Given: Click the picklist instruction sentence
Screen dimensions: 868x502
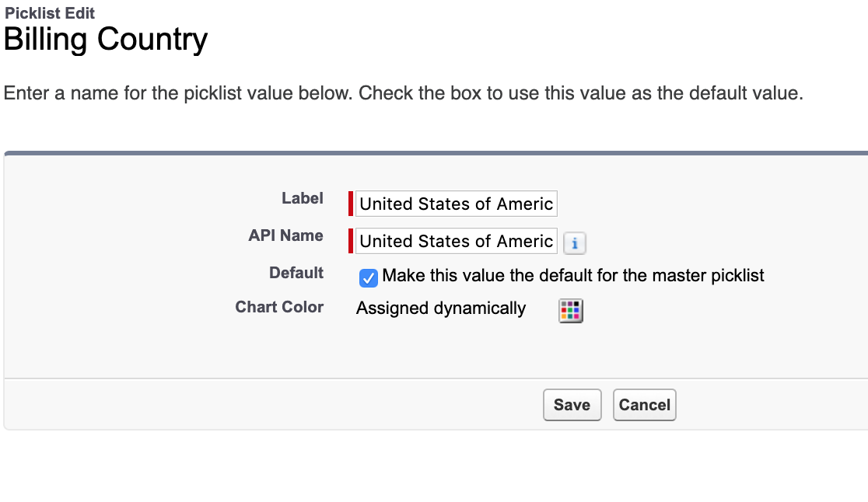Looking at the screenshot, I should [403, 94].
